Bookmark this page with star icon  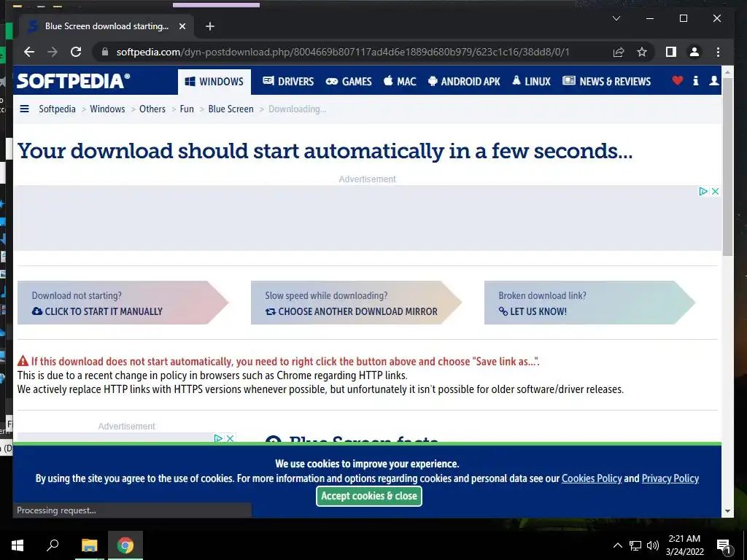642,52
